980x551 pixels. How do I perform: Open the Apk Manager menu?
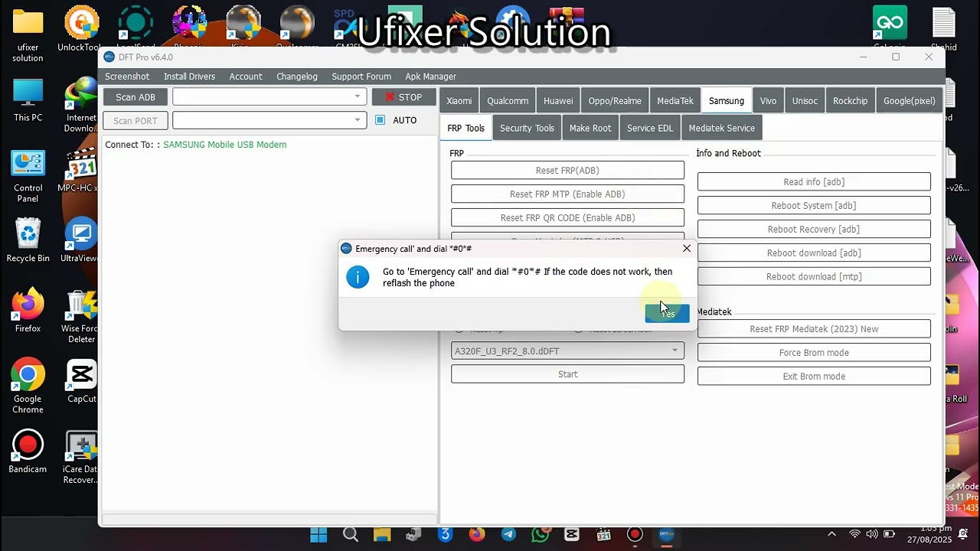pos(431,77)
